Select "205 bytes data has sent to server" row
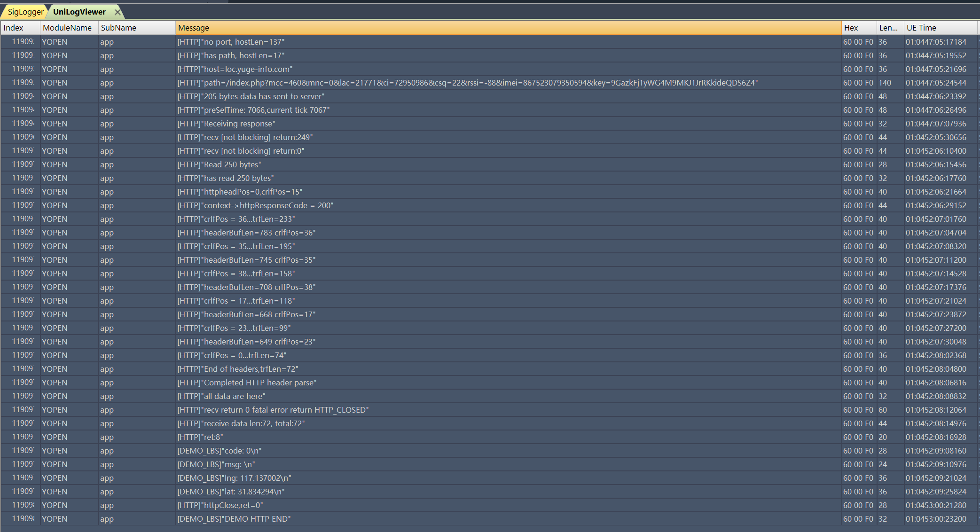 489,96
